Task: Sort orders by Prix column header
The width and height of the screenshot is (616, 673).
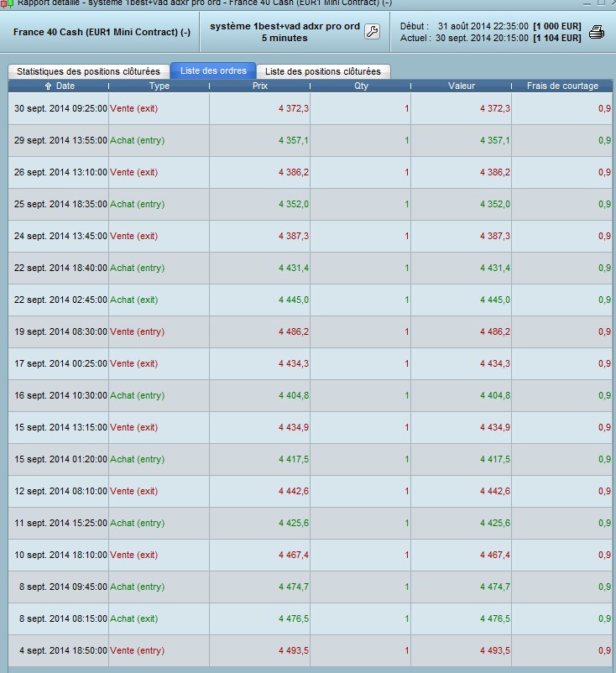Action: (x=259, y=86)
